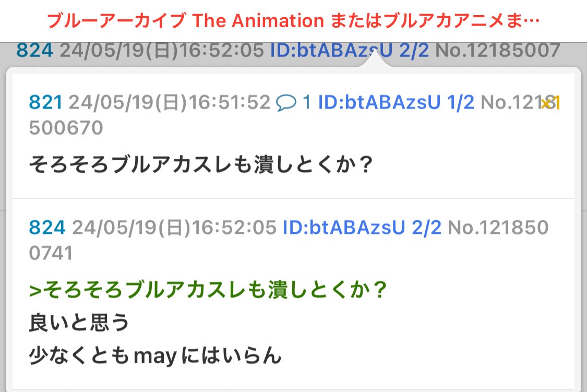587x392 pixels.
Task: Tap the 少なくともmayにはいらん reply line
Action: coord(155,356)
